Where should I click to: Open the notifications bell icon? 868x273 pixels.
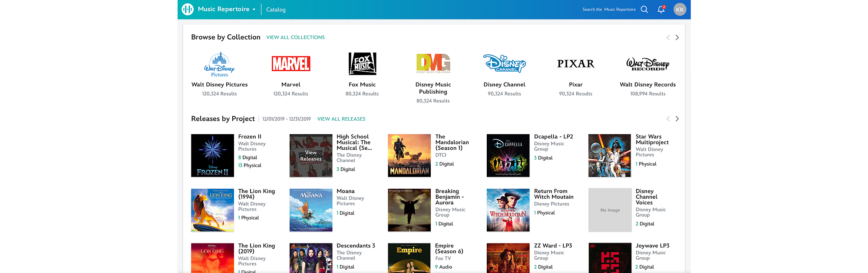coord(661,9)
